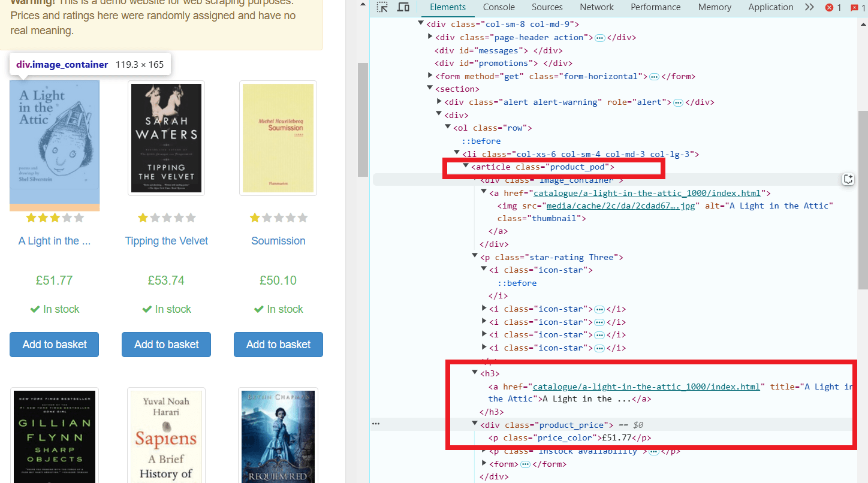Add Tipping the Velvet to basket
Screen dimensions: 868x483
coord(166,345)
